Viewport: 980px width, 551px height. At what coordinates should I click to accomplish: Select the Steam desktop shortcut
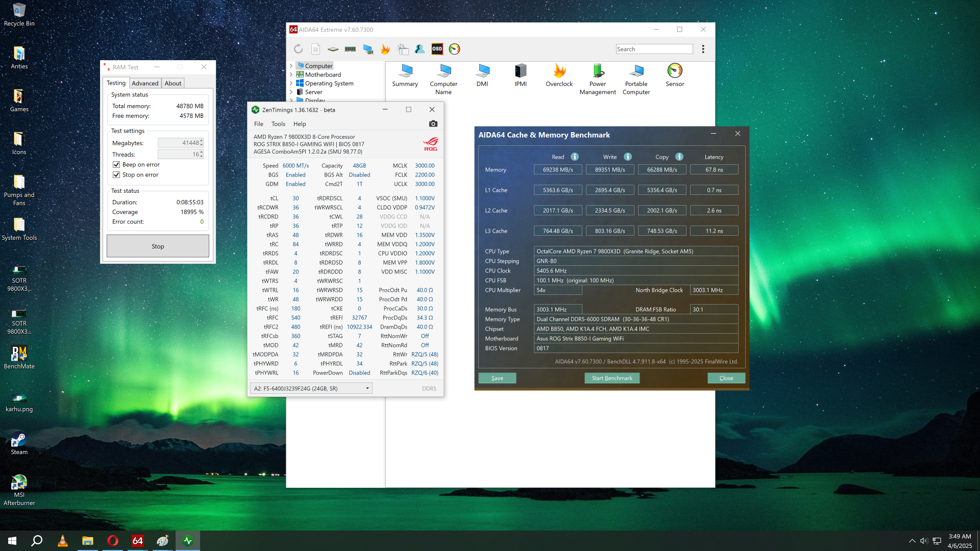click(19, 443)
